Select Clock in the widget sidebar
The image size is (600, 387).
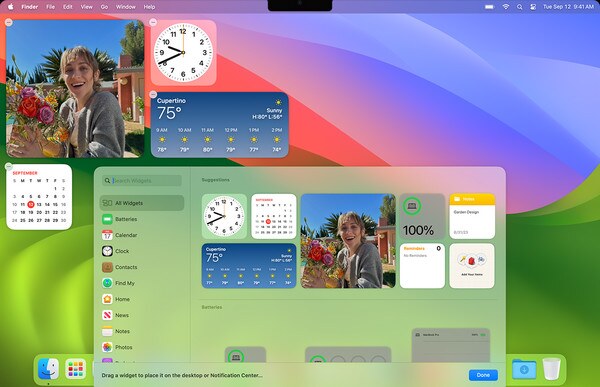point(142,251)
